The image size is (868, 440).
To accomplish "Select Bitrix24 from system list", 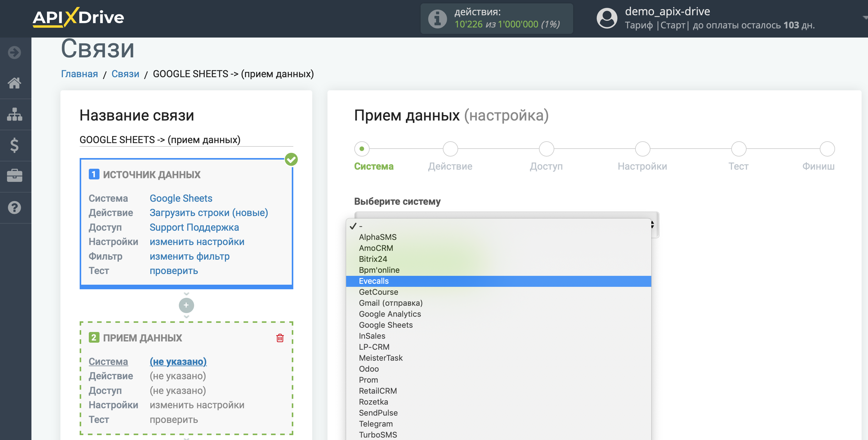I will tap(498, 259).
